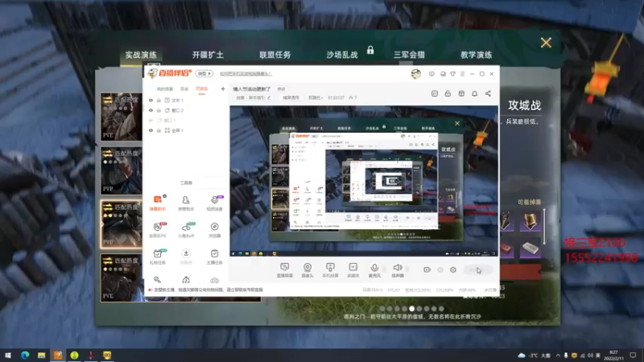The image size is (644, 362).
Task: Toggle lock on 窗口 2 layer
Action: point(159,110)
